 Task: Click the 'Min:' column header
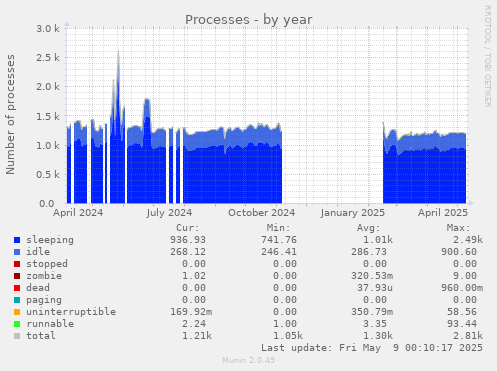tap(278, 228)
